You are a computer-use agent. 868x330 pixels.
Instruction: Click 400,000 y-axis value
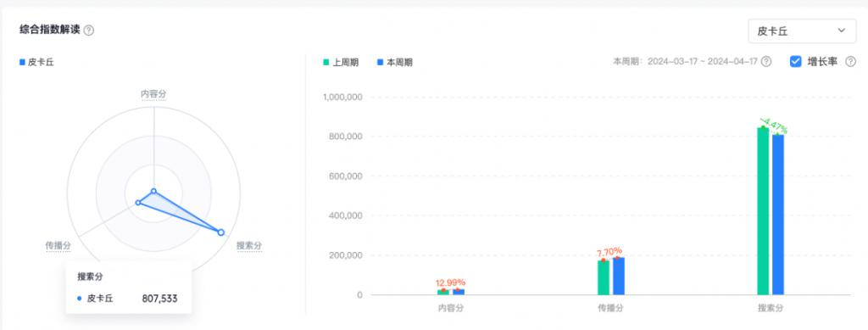coord(345,216)
